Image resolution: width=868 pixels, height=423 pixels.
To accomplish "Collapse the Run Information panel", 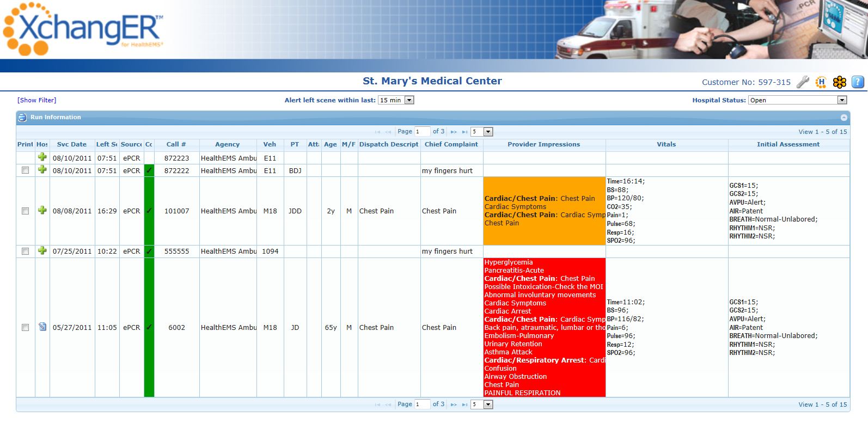I will pos(843,118).
